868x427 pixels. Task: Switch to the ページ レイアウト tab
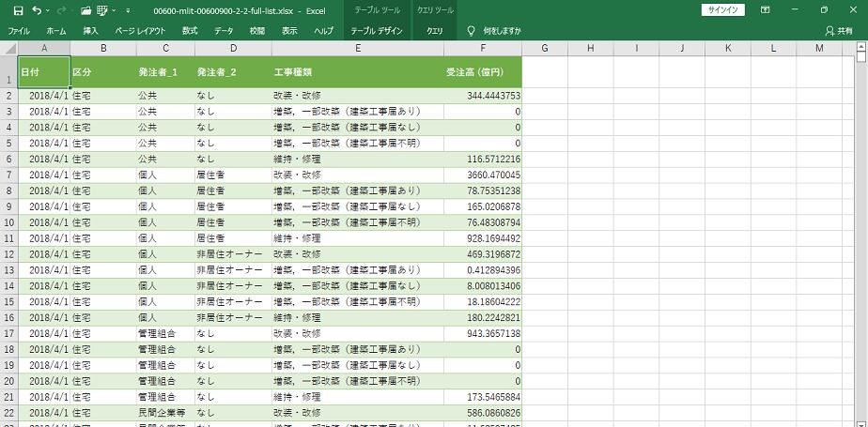click(x=141, y=31)
